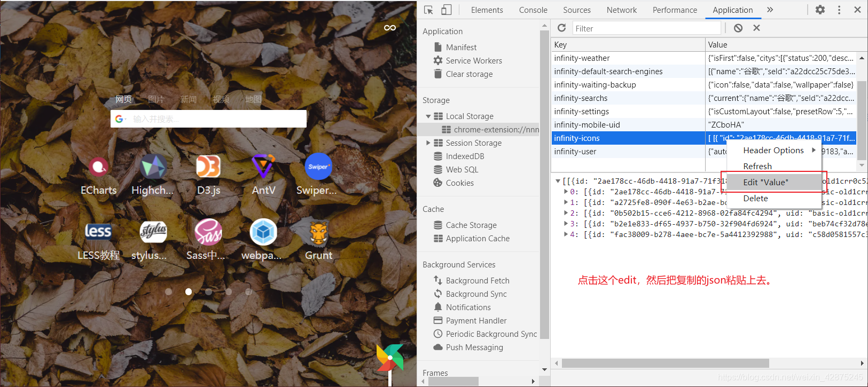Close the DevTools panel
The height and width of the screenshot is (387, 868).
point(857,10)
